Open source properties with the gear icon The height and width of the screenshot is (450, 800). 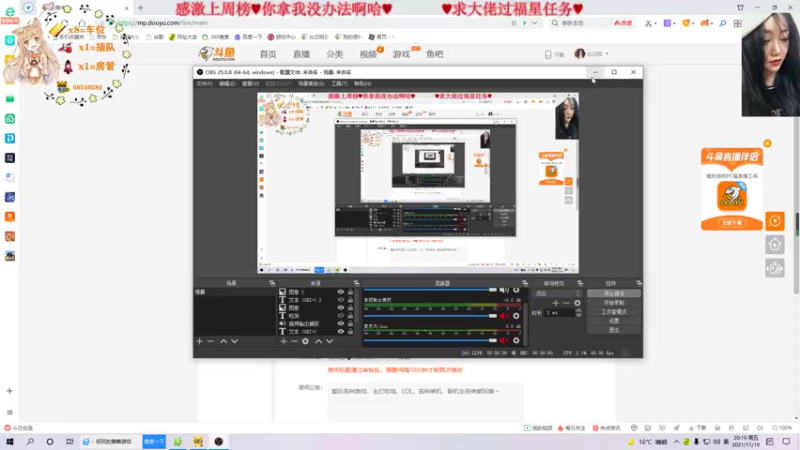[305, 341]
